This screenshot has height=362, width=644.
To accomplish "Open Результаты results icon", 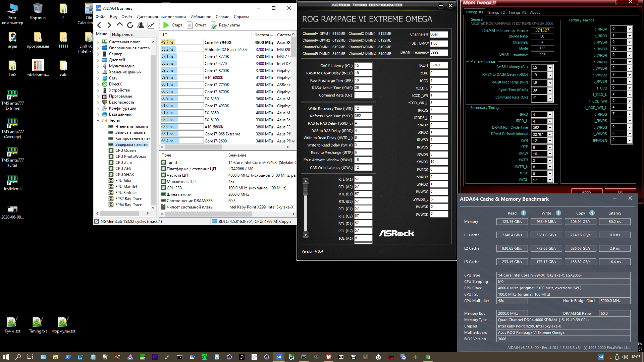I will tap(214, 25).
